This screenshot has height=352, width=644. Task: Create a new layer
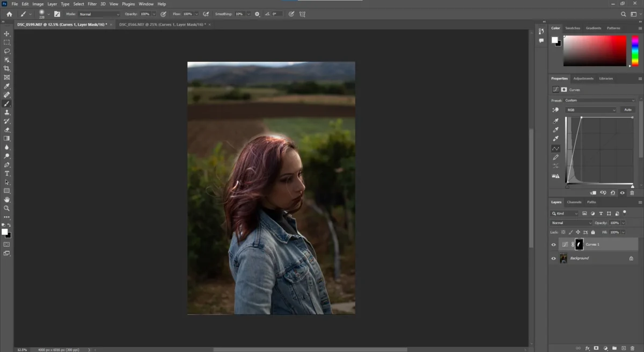click(624, 348)
